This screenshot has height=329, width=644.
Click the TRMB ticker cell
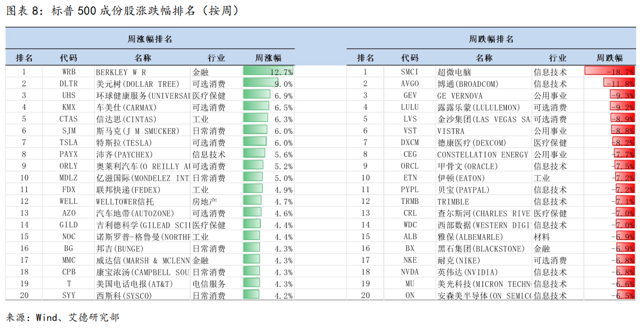pos(410,201)
